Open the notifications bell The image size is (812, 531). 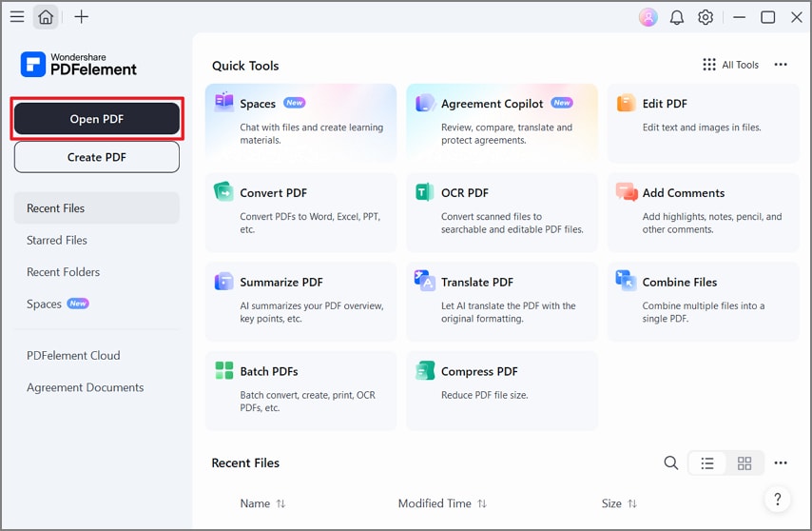click(x=676, y=18)
